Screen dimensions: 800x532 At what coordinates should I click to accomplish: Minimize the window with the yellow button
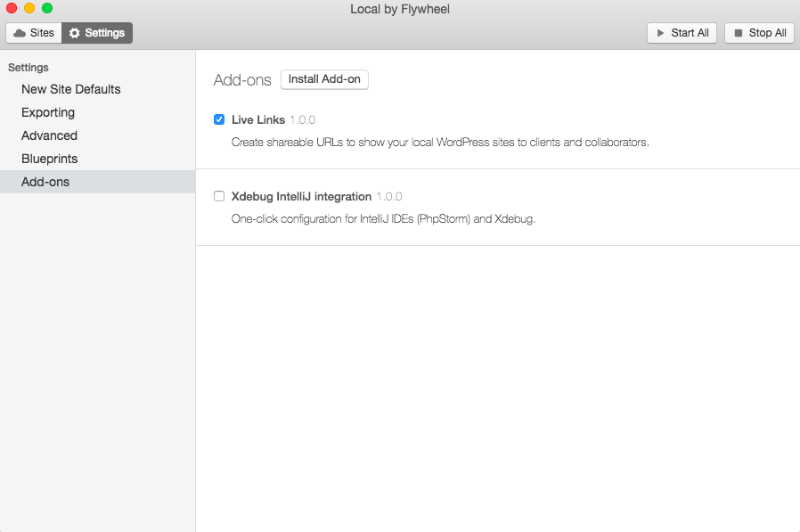[x=29, y=8]
